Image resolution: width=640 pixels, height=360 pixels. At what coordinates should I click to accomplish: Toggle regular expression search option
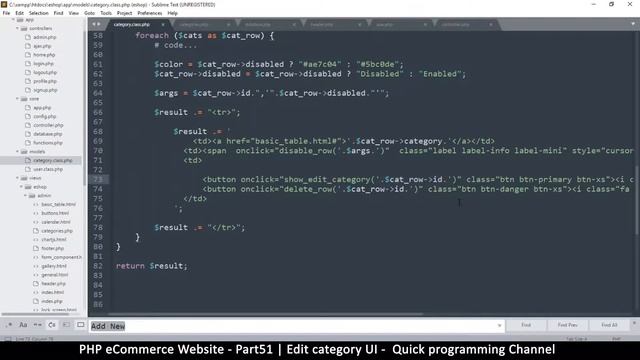click(x=9, y=325)
